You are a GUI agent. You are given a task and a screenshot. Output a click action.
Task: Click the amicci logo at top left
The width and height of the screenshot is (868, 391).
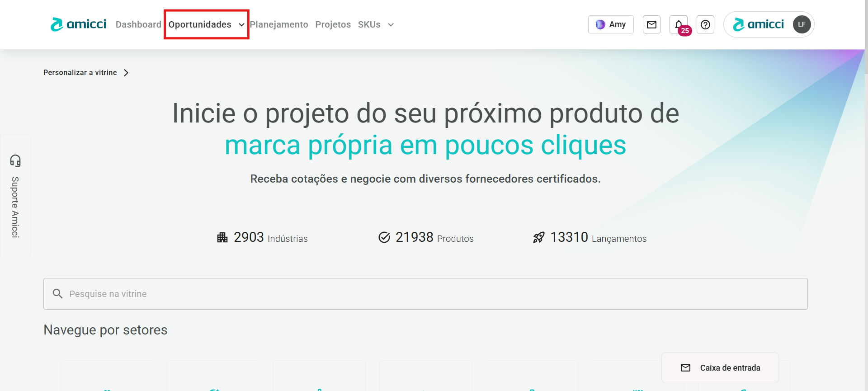[x=79, y=24]
